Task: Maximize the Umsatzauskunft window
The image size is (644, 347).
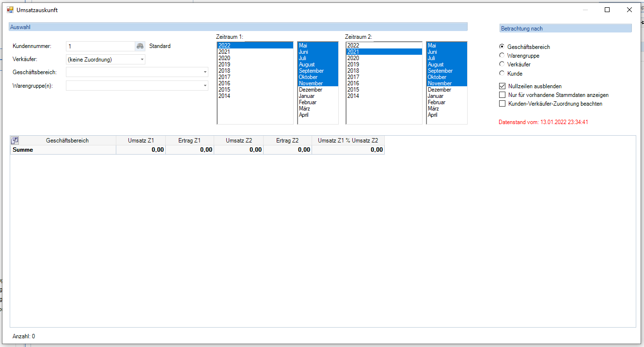Action: coord(607,10)
